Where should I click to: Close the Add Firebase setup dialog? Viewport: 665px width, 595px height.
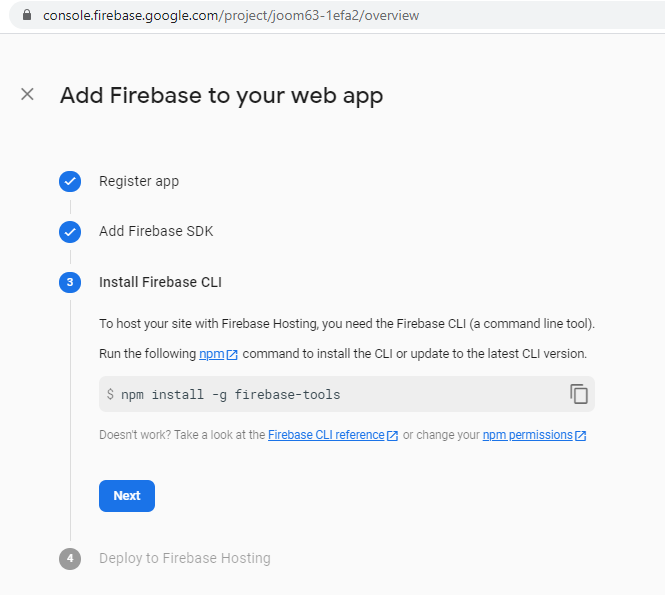[x=27, y=94]
